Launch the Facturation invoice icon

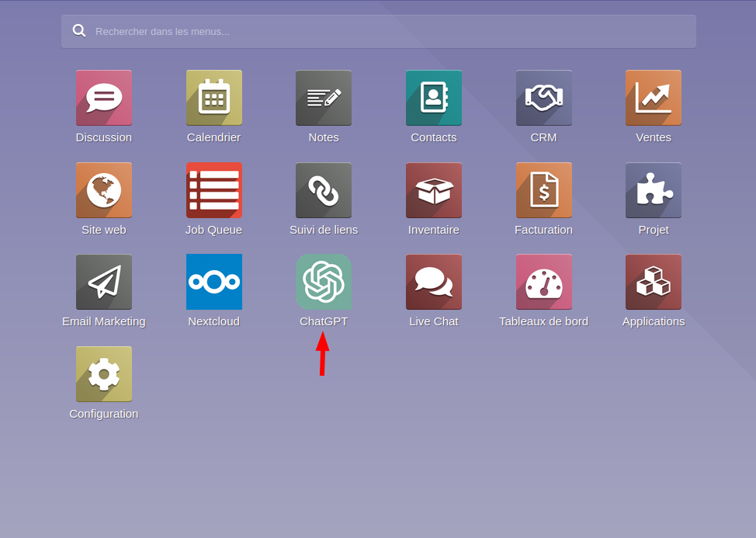[x=544, y=190]
